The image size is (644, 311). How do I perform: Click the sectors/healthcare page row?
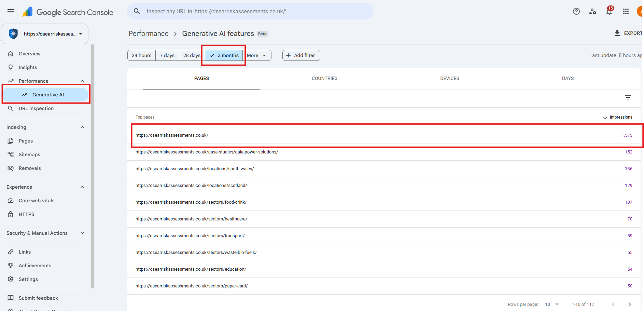click(384, 219)
